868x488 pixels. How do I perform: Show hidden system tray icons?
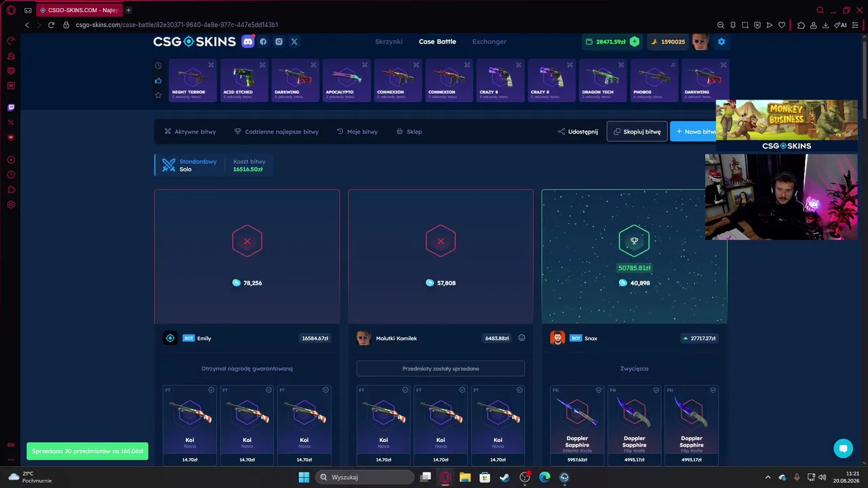[768, 477]
